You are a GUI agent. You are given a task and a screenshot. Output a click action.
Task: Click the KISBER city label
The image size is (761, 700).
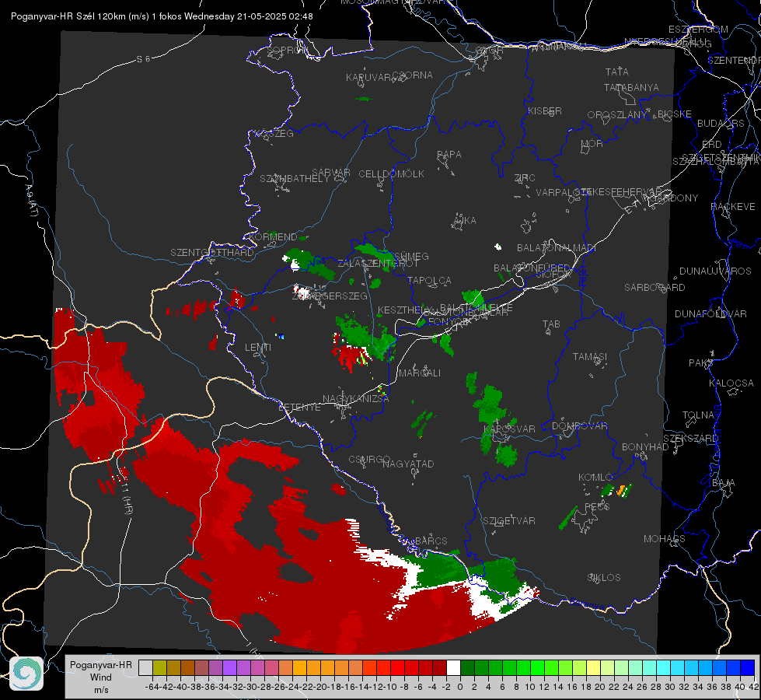tap(545, 110)
